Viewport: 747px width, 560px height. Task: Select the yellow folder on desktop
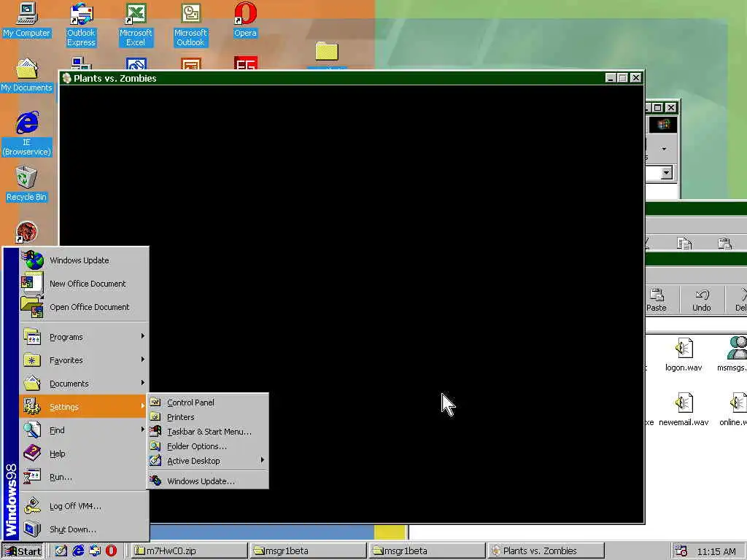327,50
